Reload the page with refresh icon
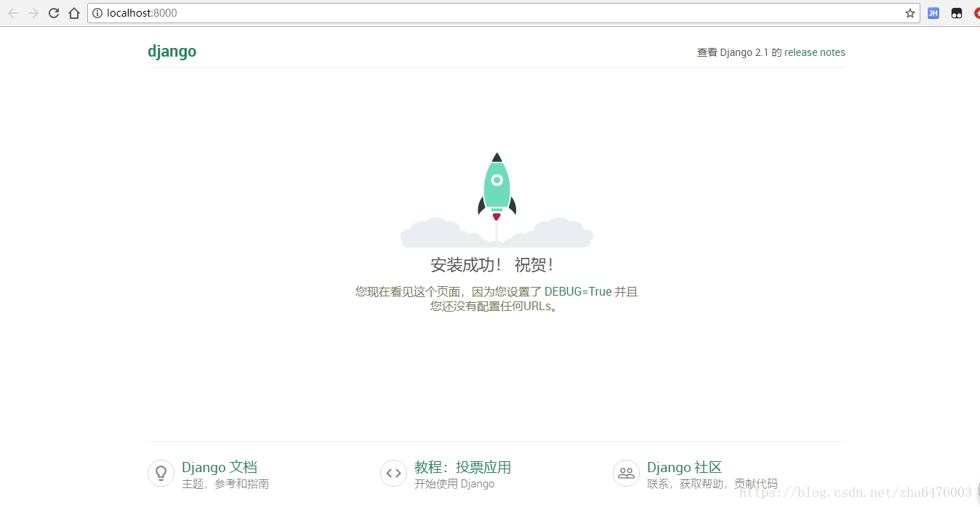The height and width of the screenshot is (507, 980). 54,13
